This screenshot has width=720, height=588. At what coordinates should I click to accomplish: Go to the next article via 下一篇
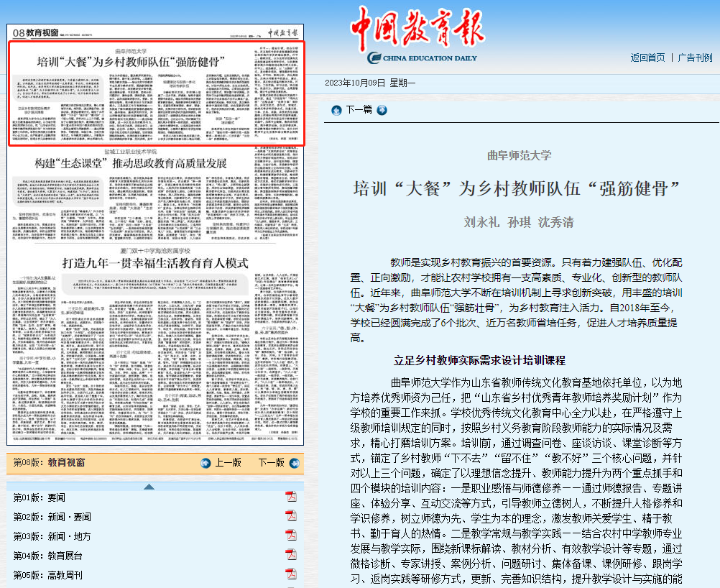(x=359, y=110)
